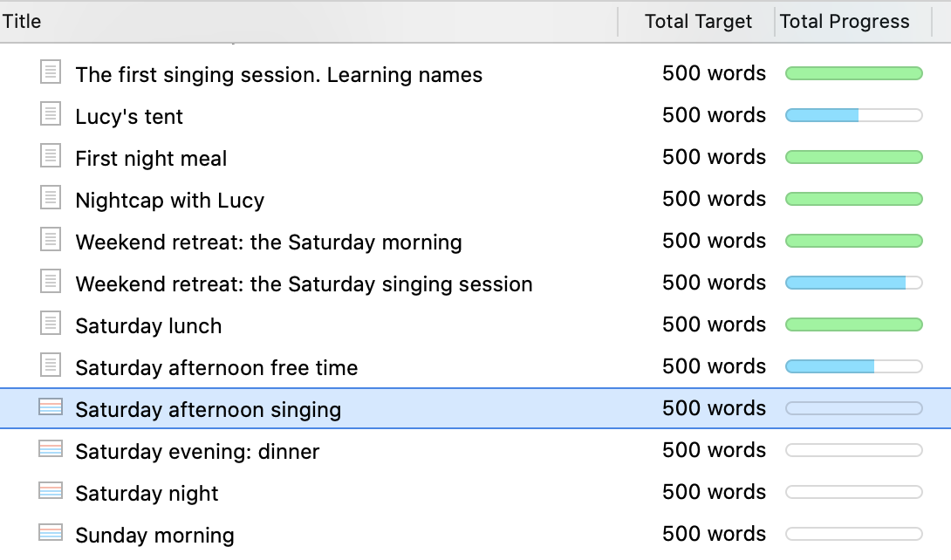This screenshot has width=951, height=560.
Task: Click the 500 words target for First night meal
Action: (x=714, y=156)
